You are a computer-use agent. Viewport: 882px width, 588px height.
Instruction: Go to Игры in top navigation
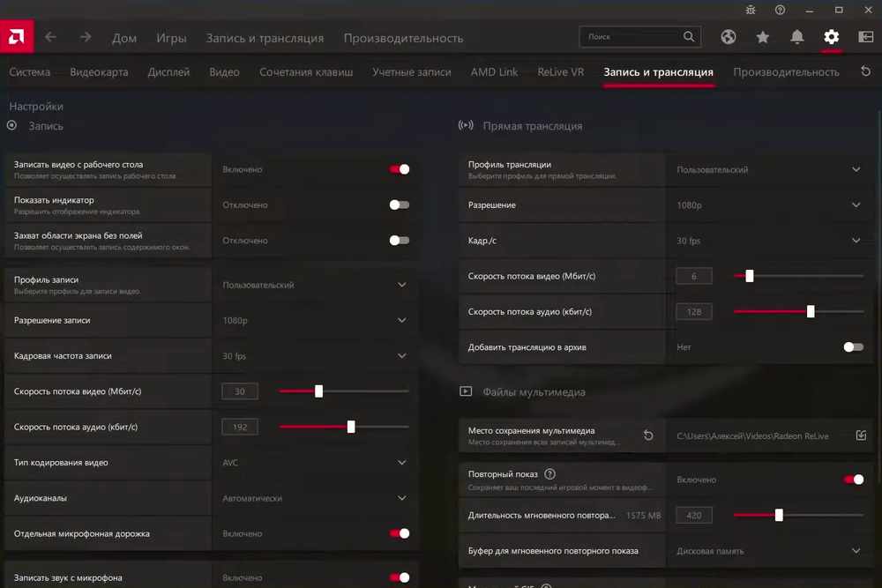(172, 38)
